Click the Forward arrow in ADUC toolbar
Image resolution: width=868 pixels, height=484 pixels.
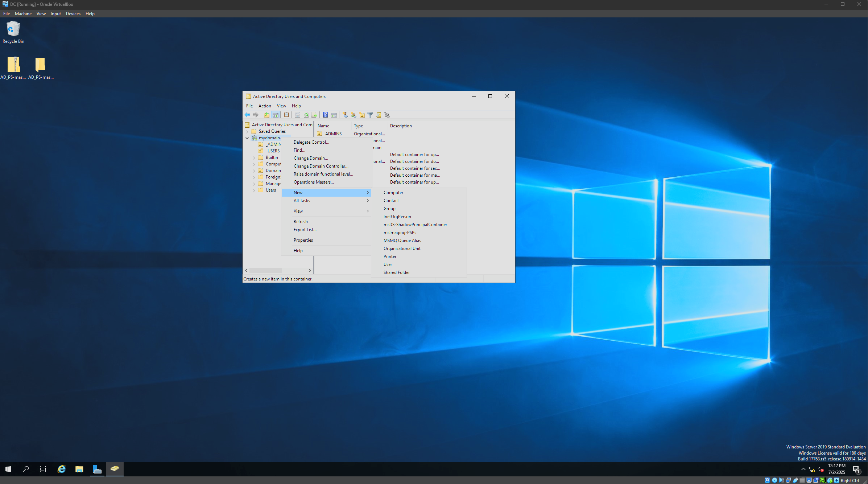coord(256,115)
